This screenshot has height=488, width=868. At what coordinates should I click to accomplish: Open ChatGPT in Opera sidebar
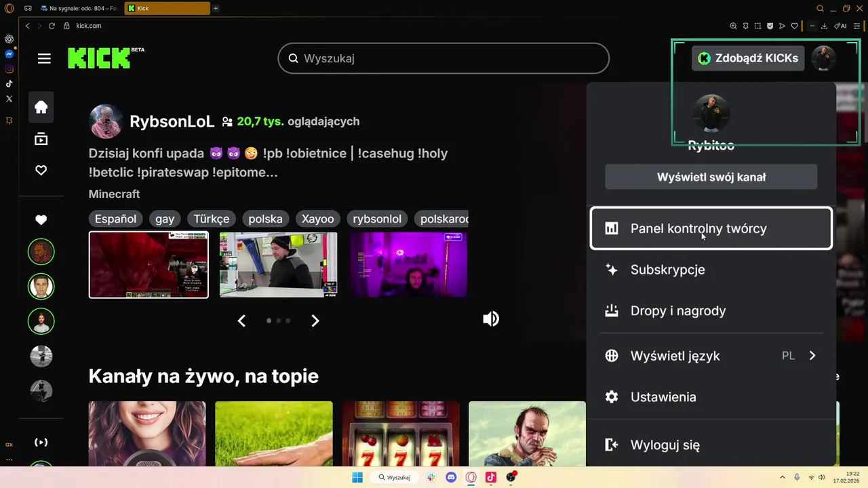9,39
